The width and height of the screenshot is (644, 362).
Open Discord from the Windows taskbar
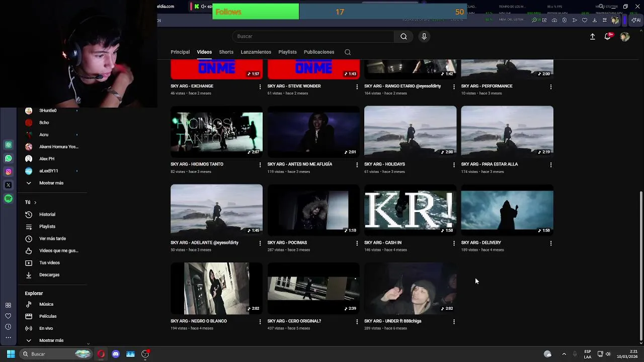click(116, 354)
